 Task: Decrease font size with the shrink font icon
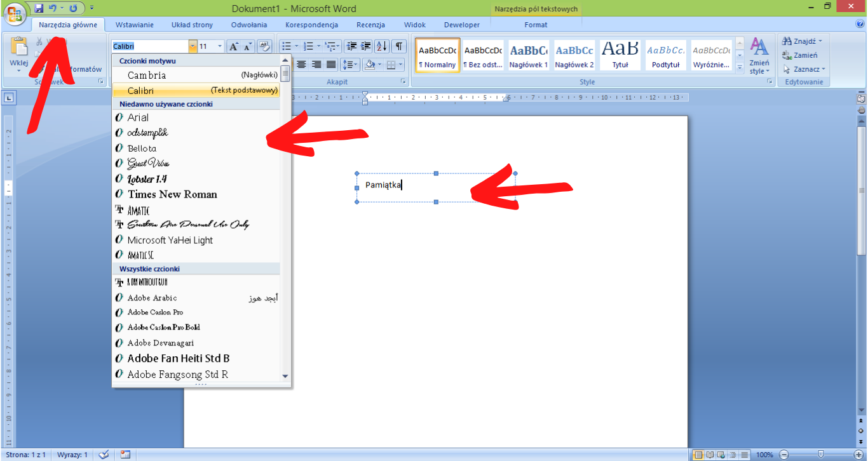click(247, 46)
